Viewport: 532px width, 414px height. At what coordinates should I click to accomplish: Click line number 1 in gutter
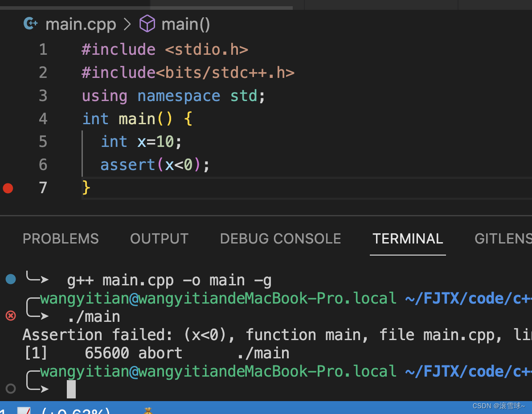tap(43, 49)
